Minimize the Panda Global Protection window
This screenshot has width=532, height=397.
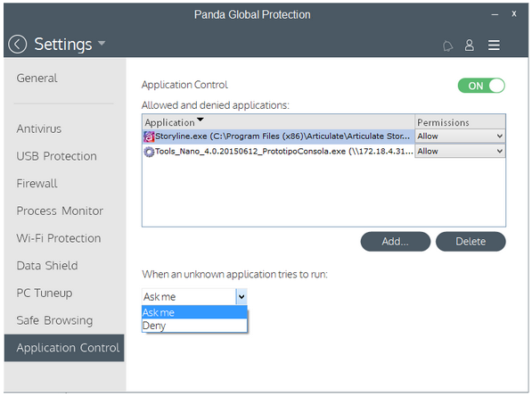[495, 14]
